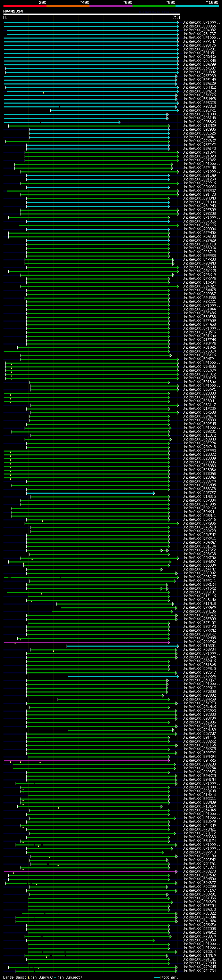The image size is (222, 980).
Task: Click label UniRef100_B9GN95
Action: coord(199,485)
